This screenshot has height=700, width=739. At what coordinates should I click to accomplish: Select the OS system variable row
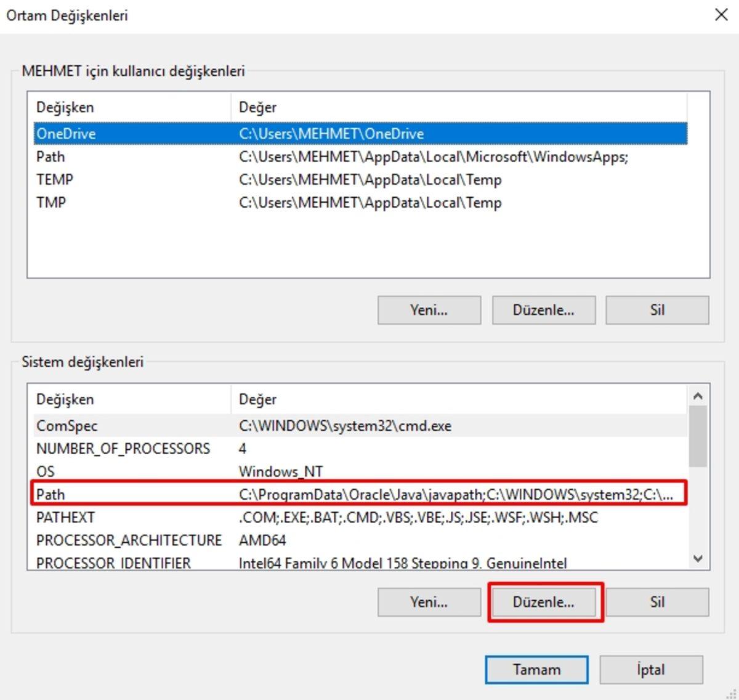(46, 471)
